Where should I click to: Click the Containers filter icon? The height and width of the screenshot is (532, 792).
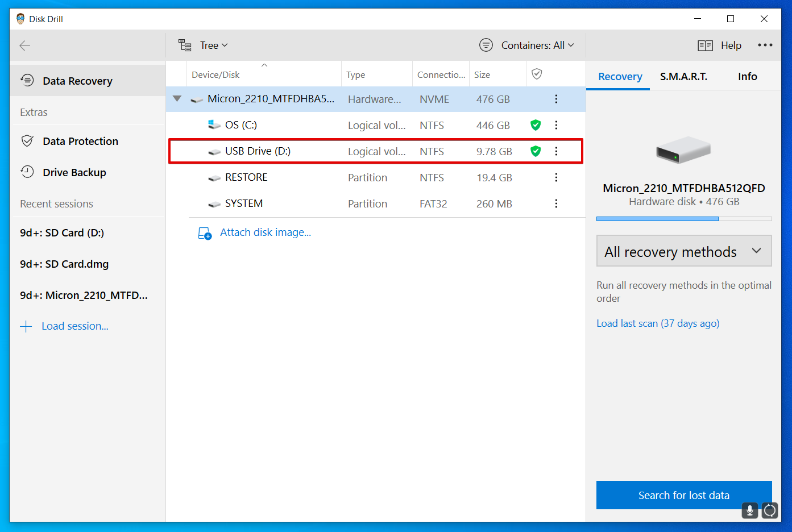486,45
